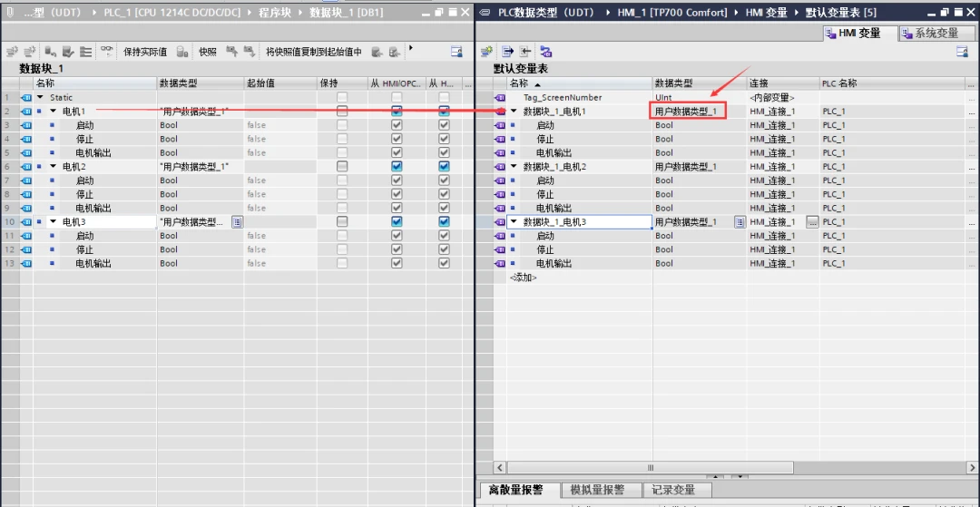Click the first icon in the HMI tag table toolbar
Screen dimensions: 980x507
click(x=486, y=52)
